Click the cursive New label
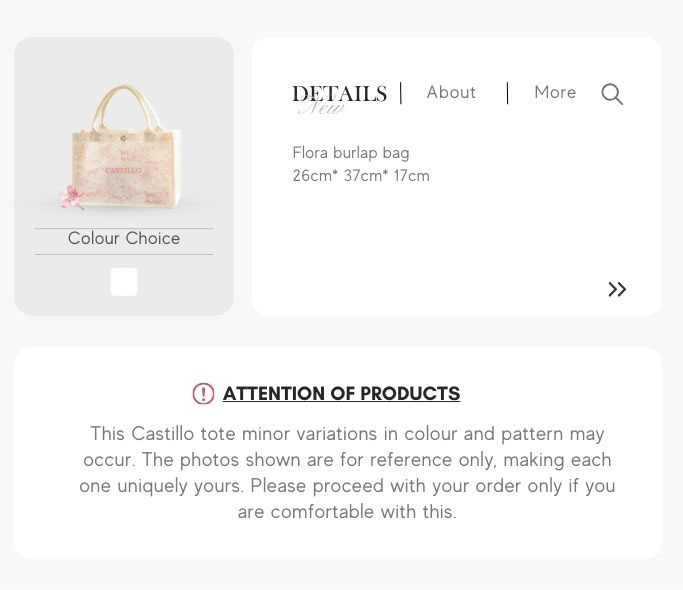Viewport: 683px width, 590px height. click(x=321, y=108)
